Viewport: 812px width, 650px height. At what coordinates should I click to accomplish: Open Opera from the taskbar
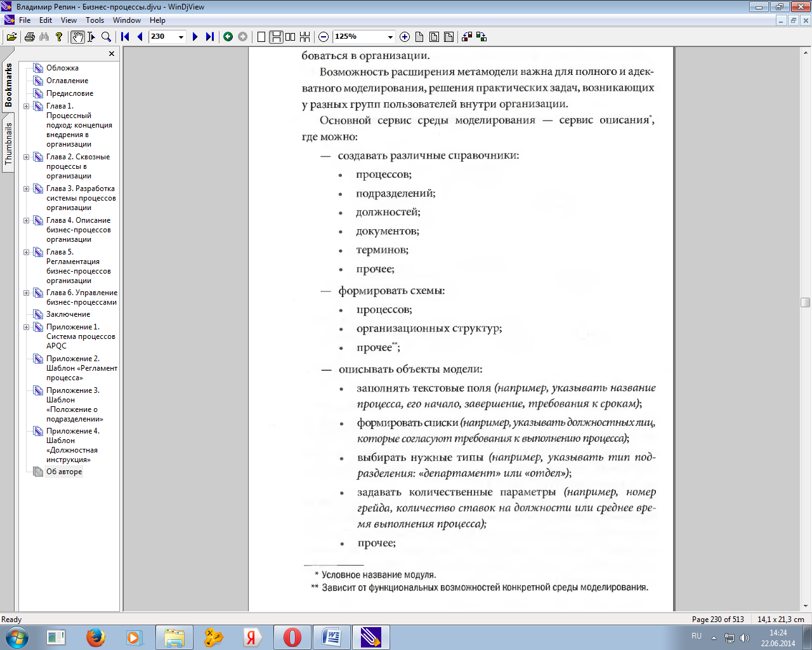pos(292,637)
